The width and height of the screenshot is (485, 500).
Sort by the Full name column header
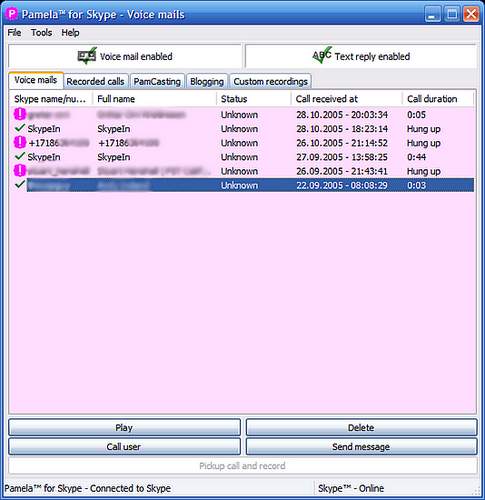coord(155,99)
